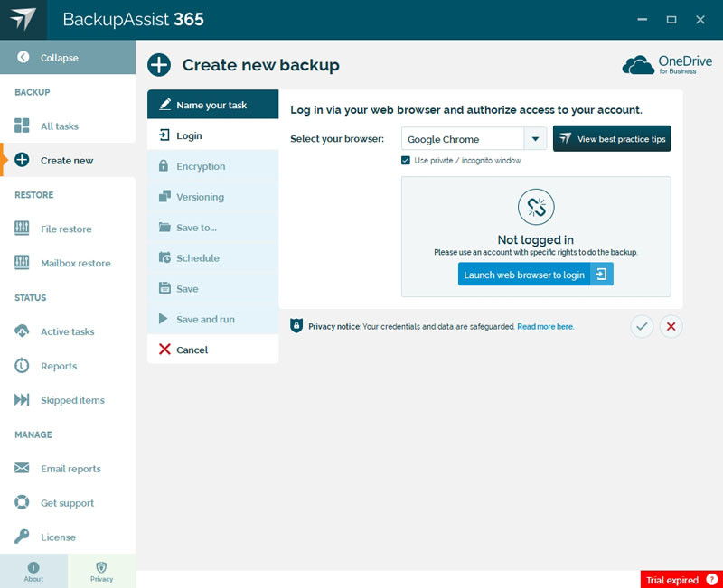This screenshot has height=588, width=723.
Task: Click the License key icon
Action: click(x=22, y=537)
